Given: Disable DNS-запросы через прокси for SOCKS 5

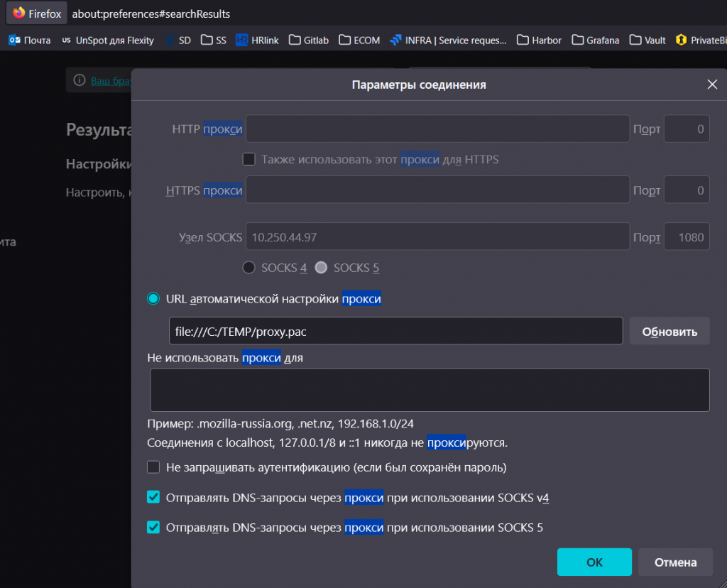Looking at the screenshot, I should click(x=153, y=527).
